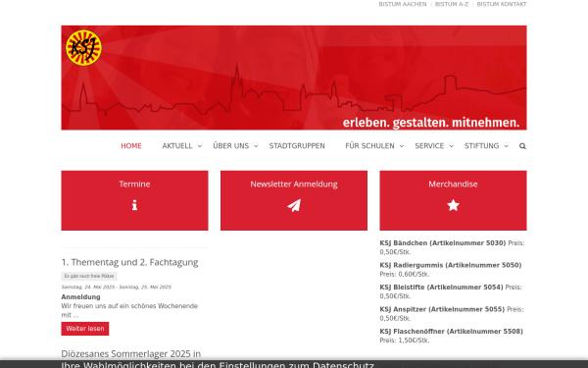
Task: Click 'erleben. gestalten. mitnehmen.' slogan
Action: (431, 123)
